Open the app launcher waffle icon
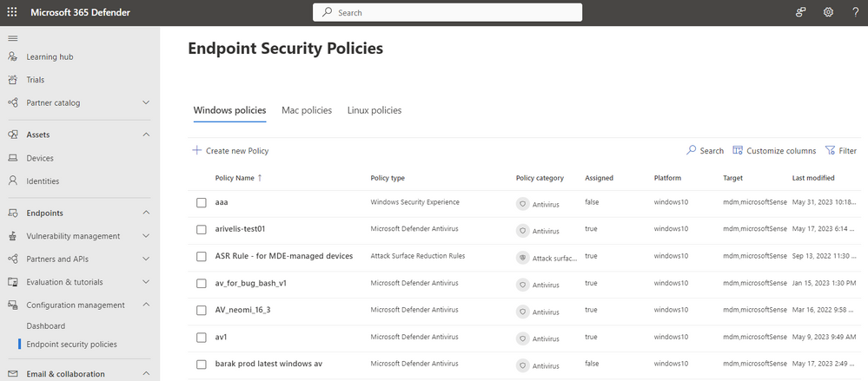 click(12, 12)
